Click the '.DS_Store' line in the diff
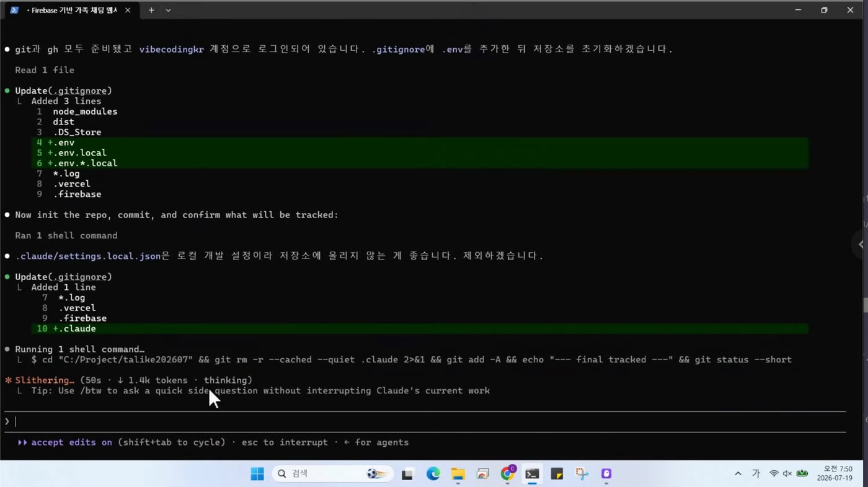Viewport: 868px width, 487px height. point(77,132)
